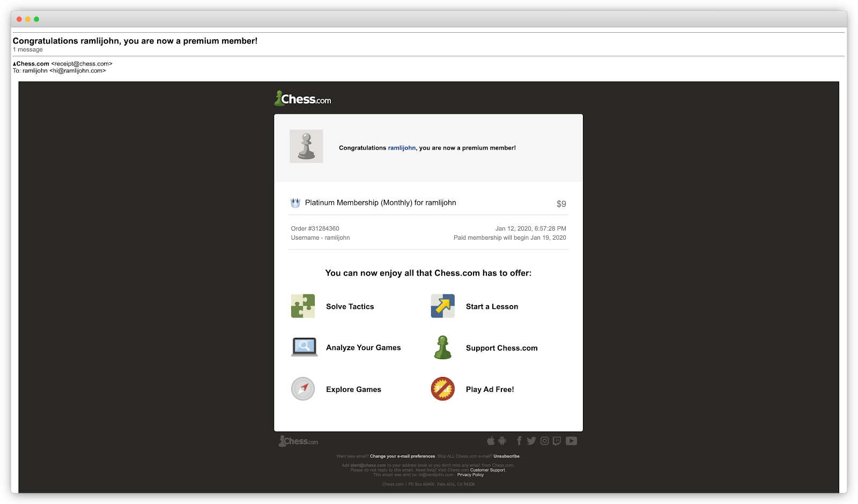Screen dimensions: 858x504
Task: Open the Twitch footer icon
Action: tap(557, 441)
